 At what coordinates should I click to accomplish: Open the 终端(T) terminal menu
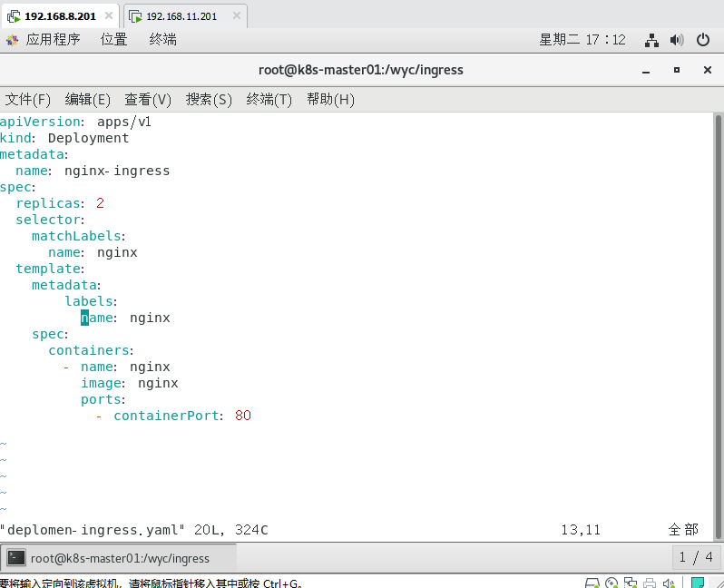tap(269, 99)
